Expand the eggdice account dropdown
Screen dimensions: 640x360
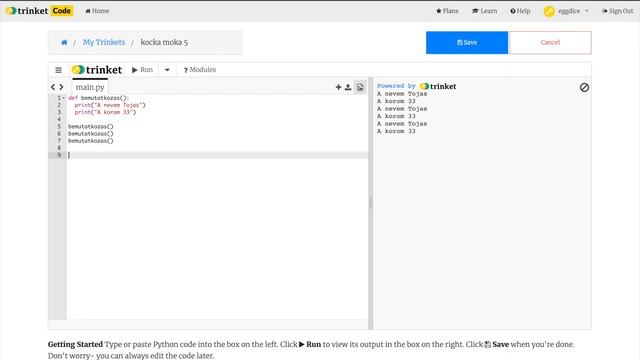point(567,11)
